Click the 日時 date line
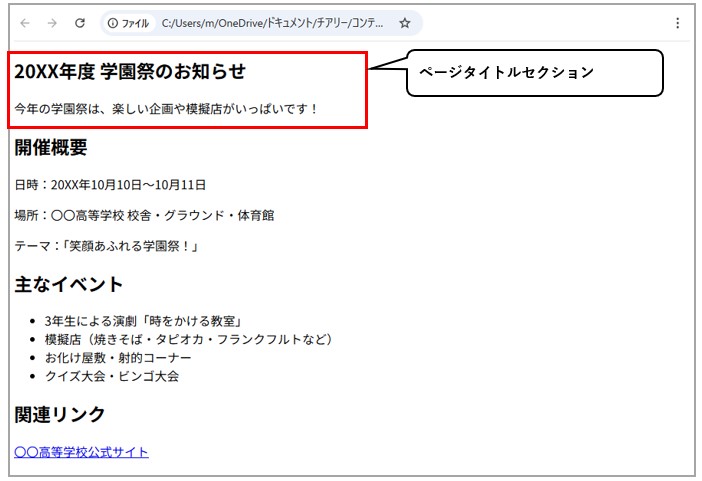 tap(110, 185)
